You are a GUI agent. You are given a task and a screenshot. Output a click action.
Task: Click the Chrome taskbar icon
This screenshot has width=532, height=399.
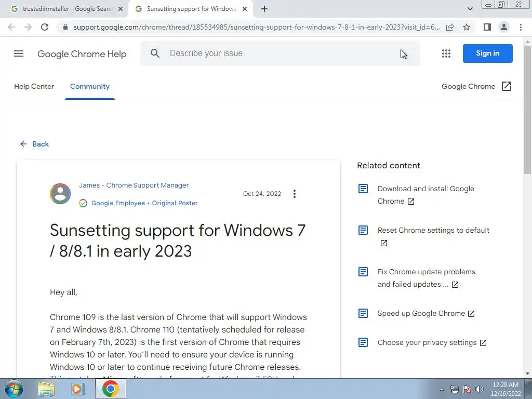[x=110, y=389]
